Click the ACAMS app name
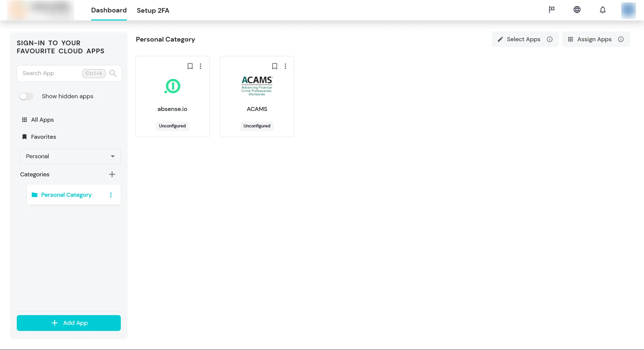Image resolution: width=644 pixels, height=350 pixels. (x=257, y=109)
